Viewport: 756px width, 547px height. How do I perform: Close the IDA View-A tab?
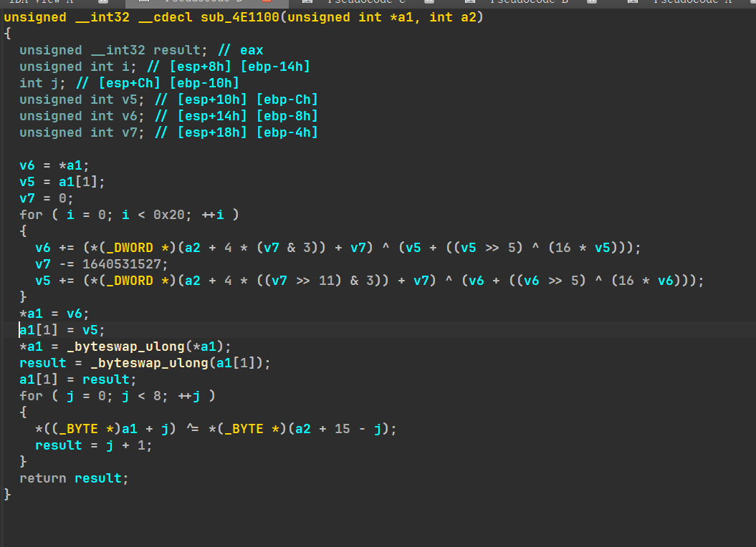pyautogui.click(x=102, y=2)
